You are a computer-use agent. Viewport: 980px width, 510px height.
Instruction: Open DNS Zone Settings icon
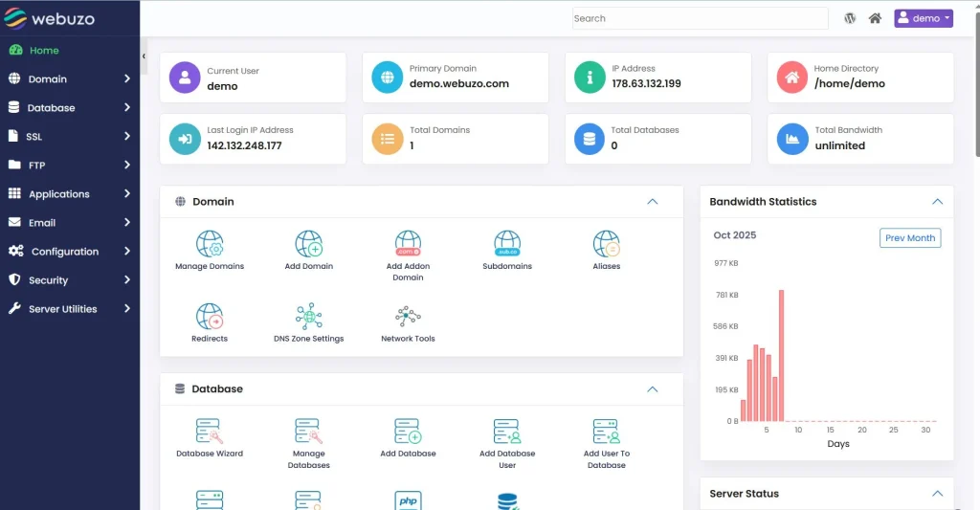click(308, 317)
